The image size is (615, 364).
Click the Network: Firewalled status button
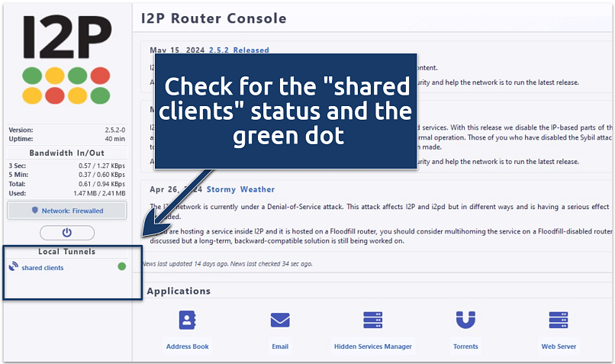click(66, 210)
